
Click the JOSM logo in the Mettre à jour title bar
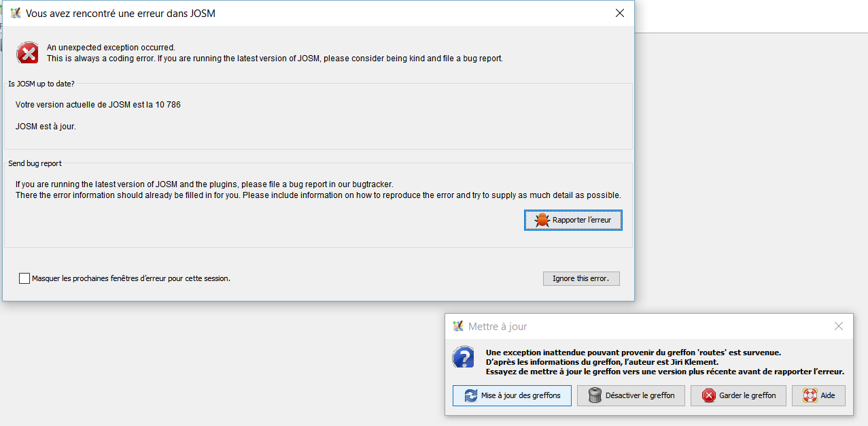[458, 327]
